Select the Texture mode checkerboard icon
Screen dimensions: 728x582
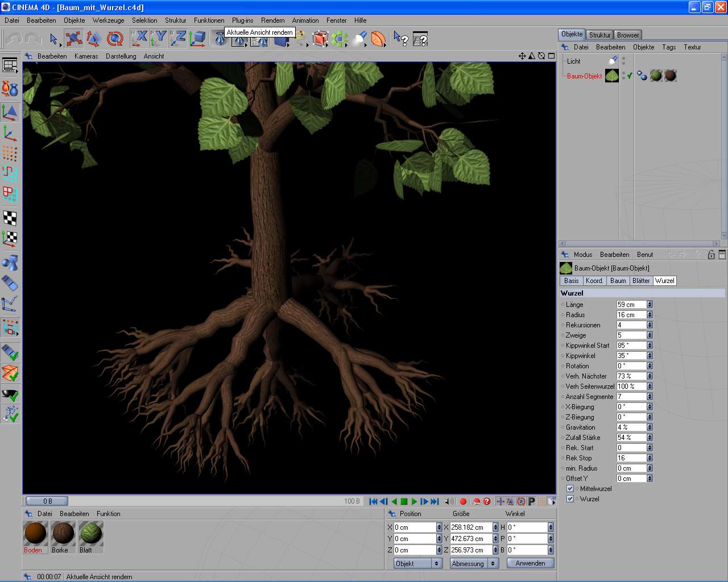pyautogui.click(x=10, y=218)
